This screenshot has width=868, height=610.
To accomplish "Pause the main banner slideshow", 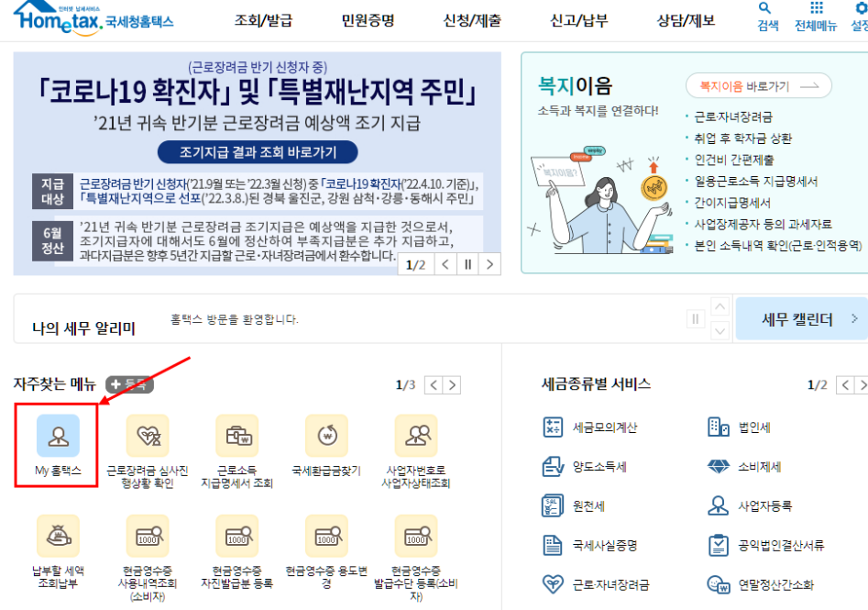I will coord(467,264).
